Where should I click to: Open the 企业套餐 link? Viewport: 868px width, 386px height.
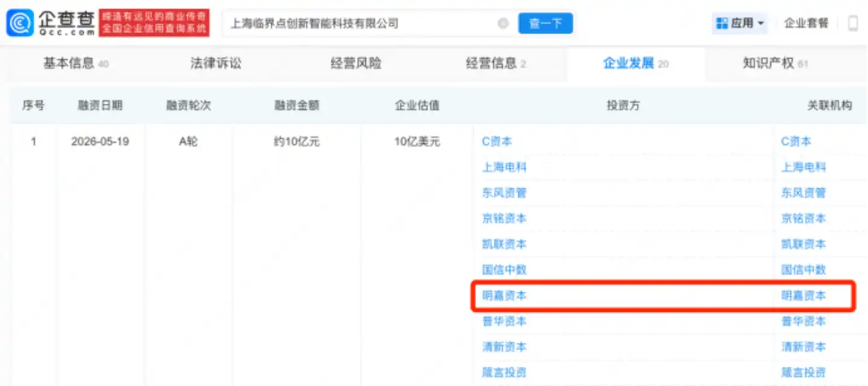point(806,24)
